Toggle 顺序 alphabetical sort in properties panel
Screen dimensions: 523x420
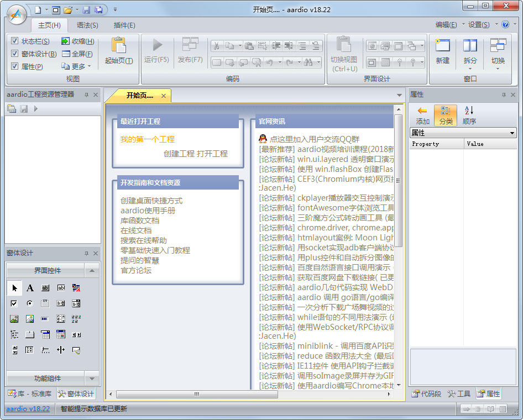pyautogui.click(x=469, y=115)
